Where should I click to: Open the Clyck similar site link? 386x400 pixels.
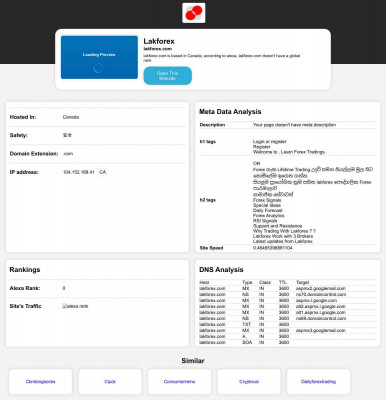110,382
